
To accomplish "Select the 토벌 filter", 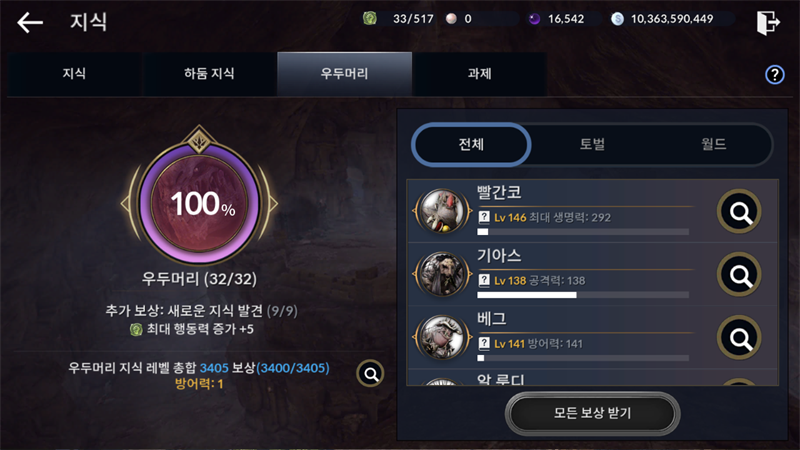I will pyautogui.click(x=592, y=144).
